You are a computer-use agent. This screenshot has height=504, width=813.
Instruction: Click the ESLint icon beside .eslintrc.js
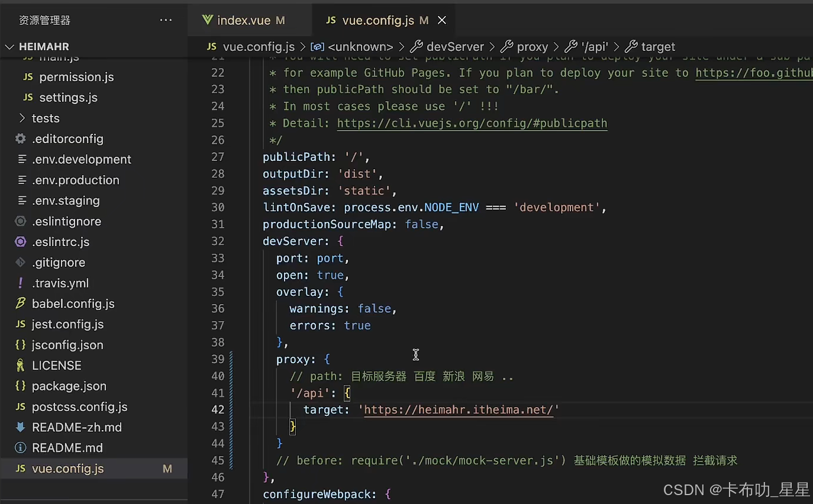tap(21, 242)
